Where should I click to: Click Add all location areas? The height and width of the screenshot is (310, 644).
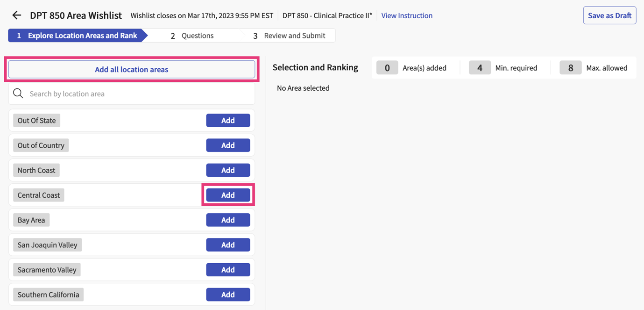point(131,69)
